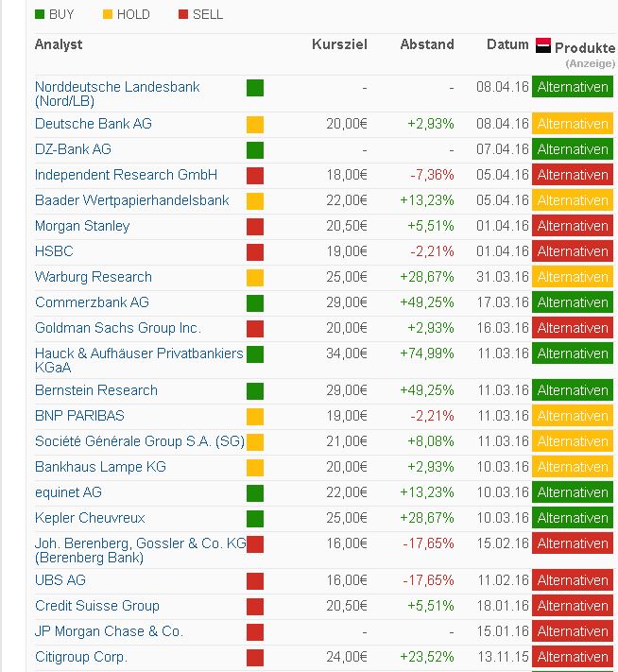Sort by the Kursziel column header
The image size is (618, 672).
(339, 44)
